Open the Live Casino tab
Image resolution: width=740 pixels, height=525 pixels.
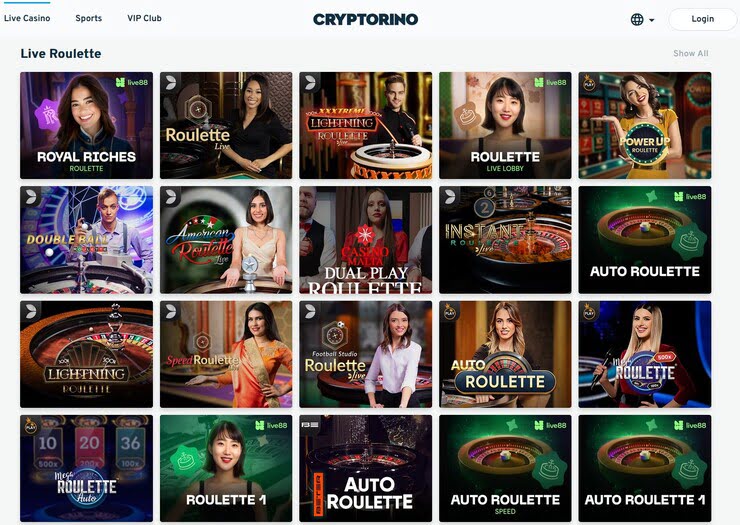27,18
